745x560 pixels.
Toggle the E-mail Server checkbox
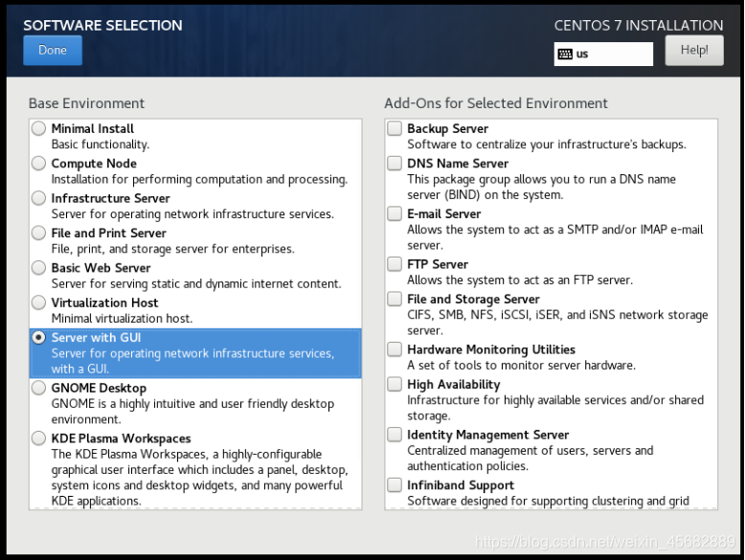tap(395, 213)
